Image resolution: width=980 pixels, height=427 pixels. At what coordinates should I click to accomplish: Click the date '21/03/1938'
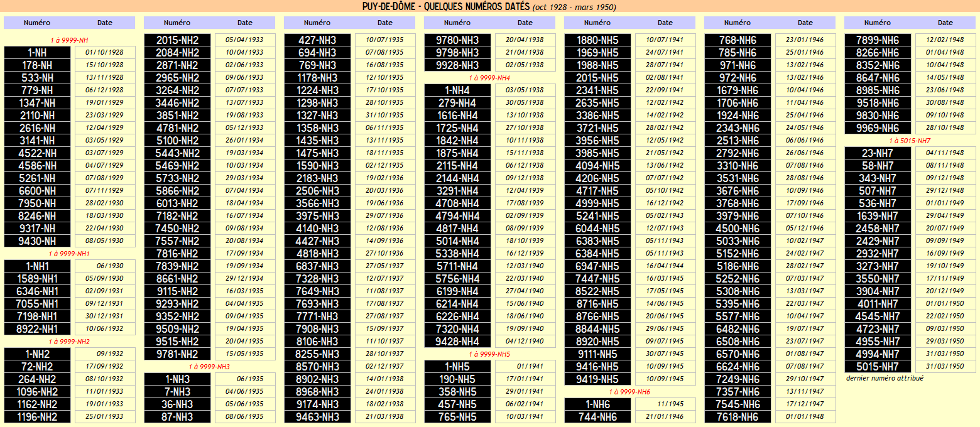[384, 417]
